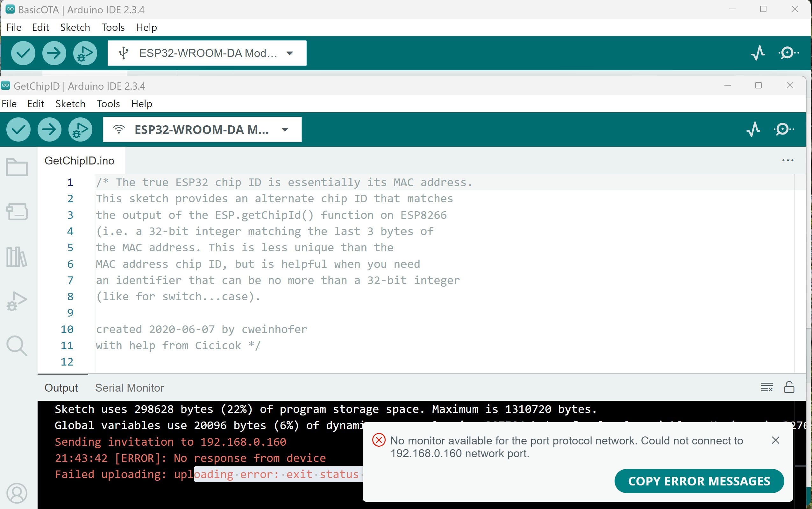Image resolution: width=812 pixels, height=509 pixels.
Task: Open the Sketchbook sidebar panel
Action: click(17, 167)
